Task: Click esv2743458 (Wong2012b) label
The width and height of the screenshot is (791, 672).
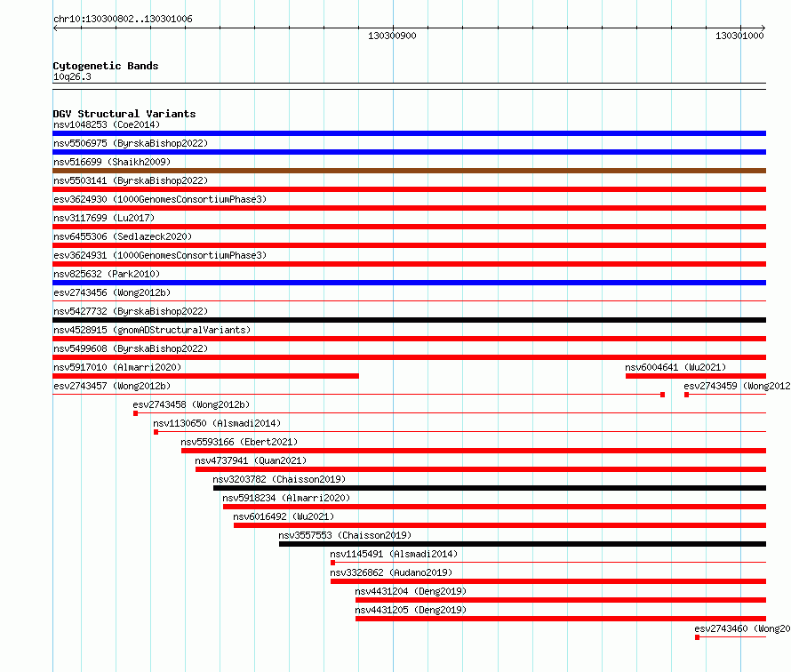Action: 191,404
